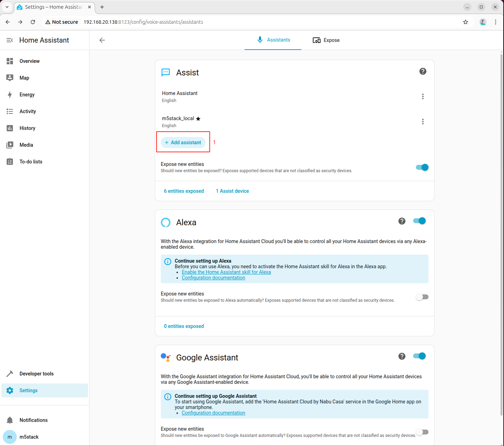Open the Assist help question mark icon
The width and height of the screenshot is (504, 446).
[x=423, y=71]
